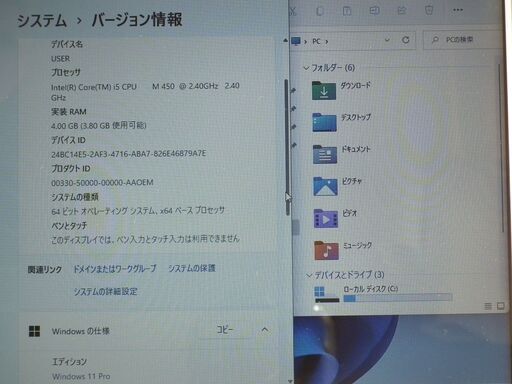The image size is (512, 384).
Task: Open ドメインまたはワークグループ link
Action: (115, 269)
